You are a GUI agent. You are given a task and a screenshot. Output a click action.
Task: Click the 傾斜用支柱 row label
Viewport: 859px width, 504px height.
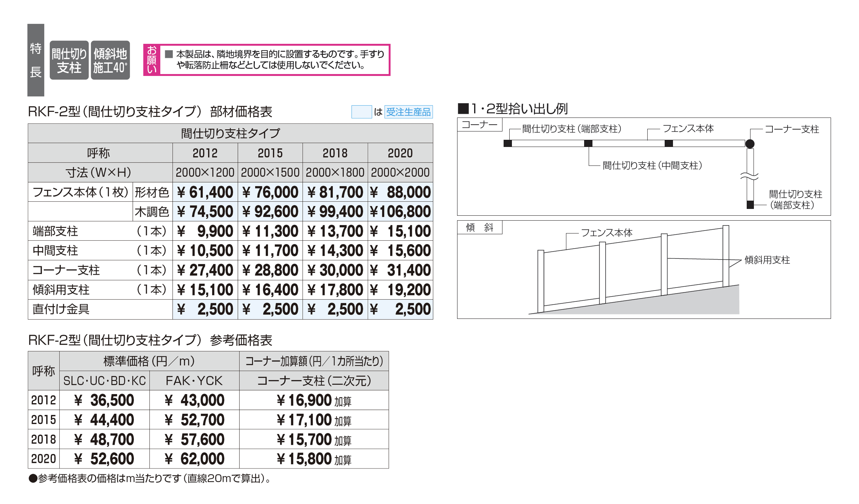100,290
